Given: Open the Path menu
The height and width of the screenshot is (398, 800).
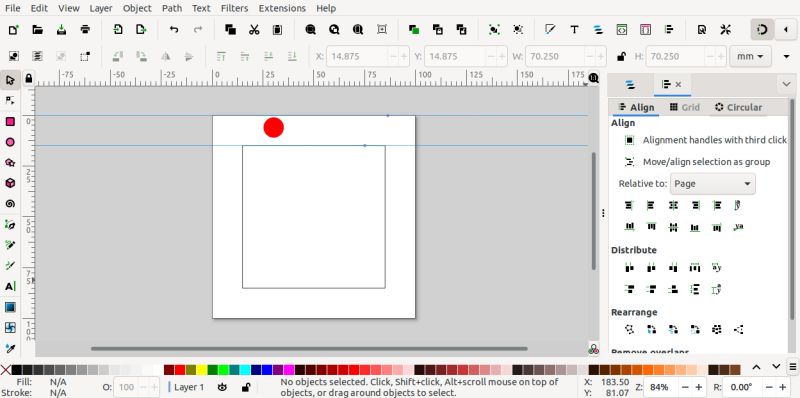Looking at the screenshot, I should pos(172,8).
